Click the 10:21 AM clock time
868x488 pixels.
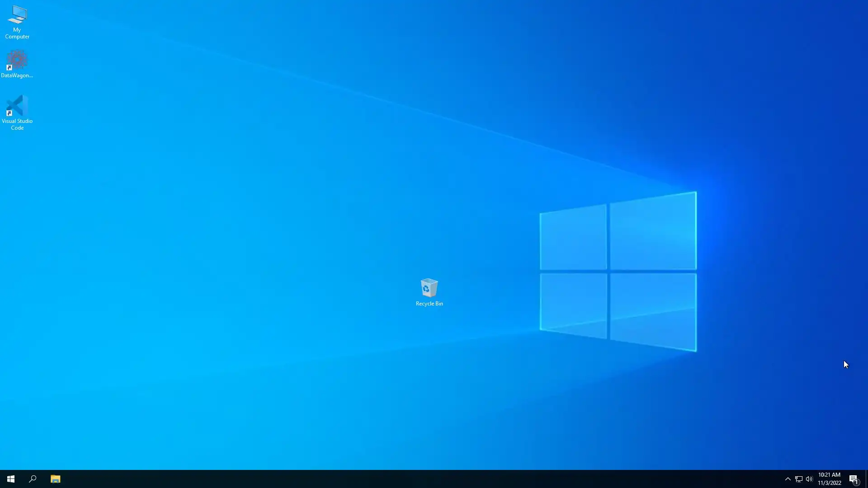(x=829, y=475)
